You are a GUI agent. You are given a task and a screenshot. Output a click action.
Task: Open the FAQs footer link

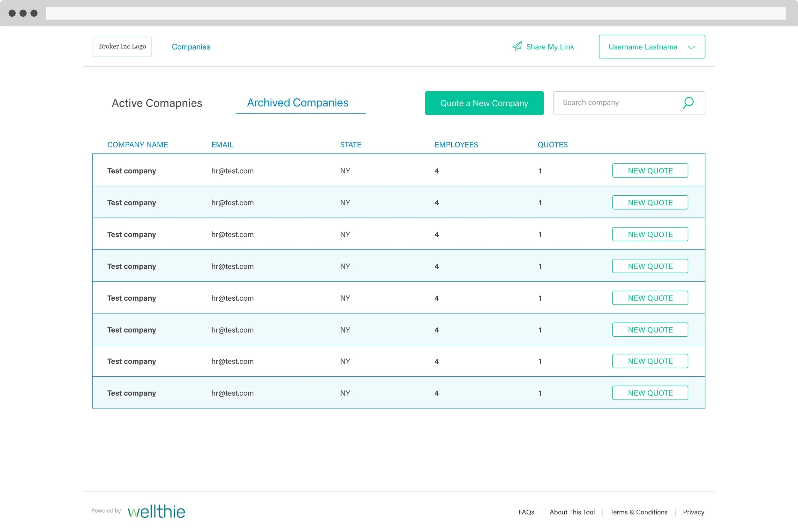tap(526, 512)
